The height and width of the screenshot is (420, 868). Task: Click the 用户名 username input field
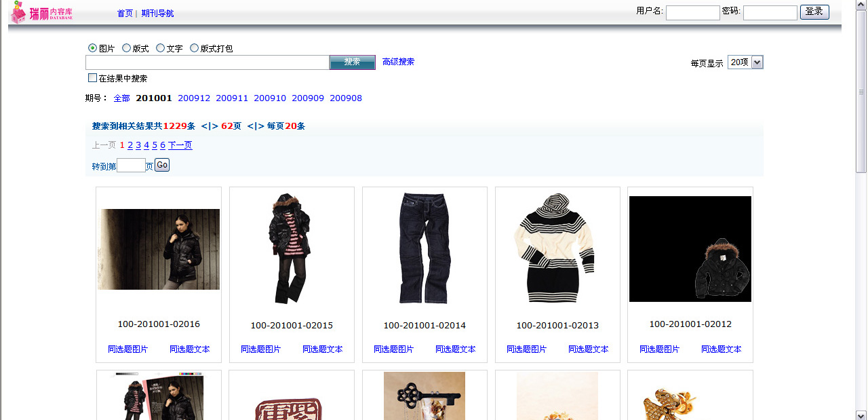(x=692, y=13)
